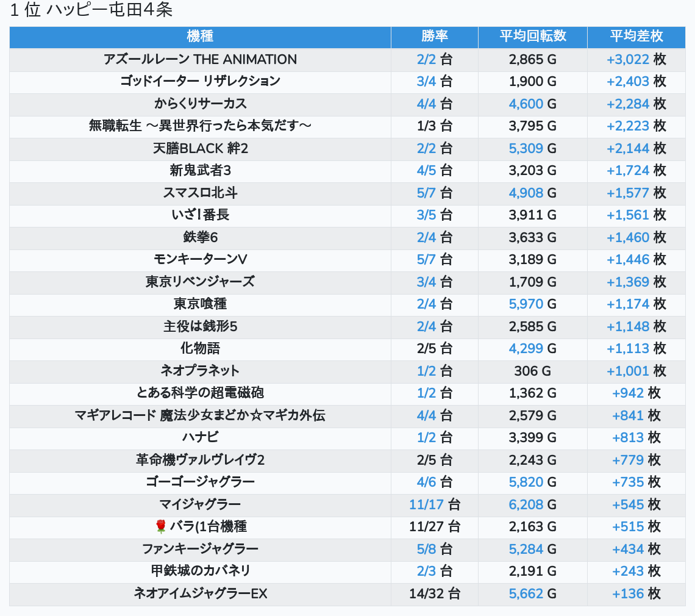The width and height of the screenshot is (695, 616).
Task: Select the 甲鉄城のカバネリ machine name
Action: (200, 571)
